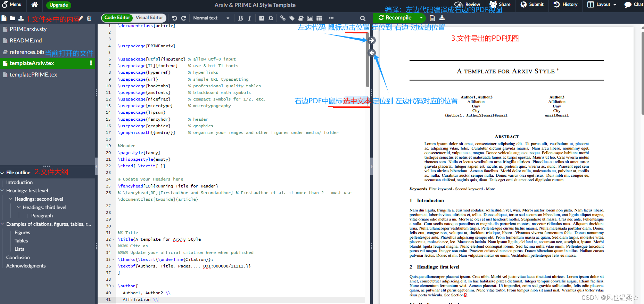The width and height of the screenshot is (644, 304).
Task: Go to Lists in outline
Action: [19, 249]
